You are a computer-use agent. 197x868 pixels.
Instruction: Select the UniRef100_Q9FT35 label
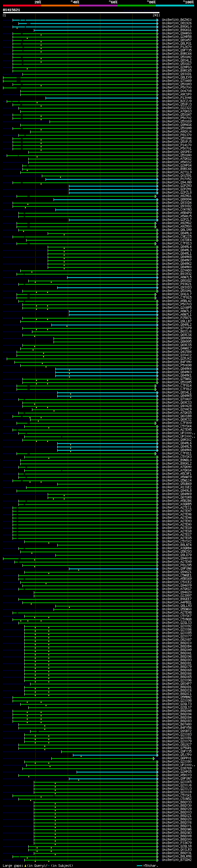(x=176, y=50)
